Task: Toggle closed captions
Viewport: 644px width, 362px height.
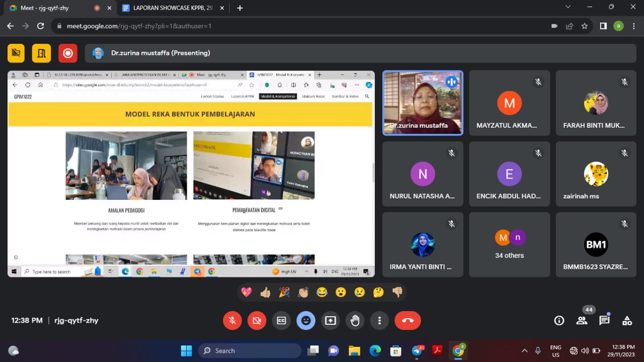Action: point(281,321)
